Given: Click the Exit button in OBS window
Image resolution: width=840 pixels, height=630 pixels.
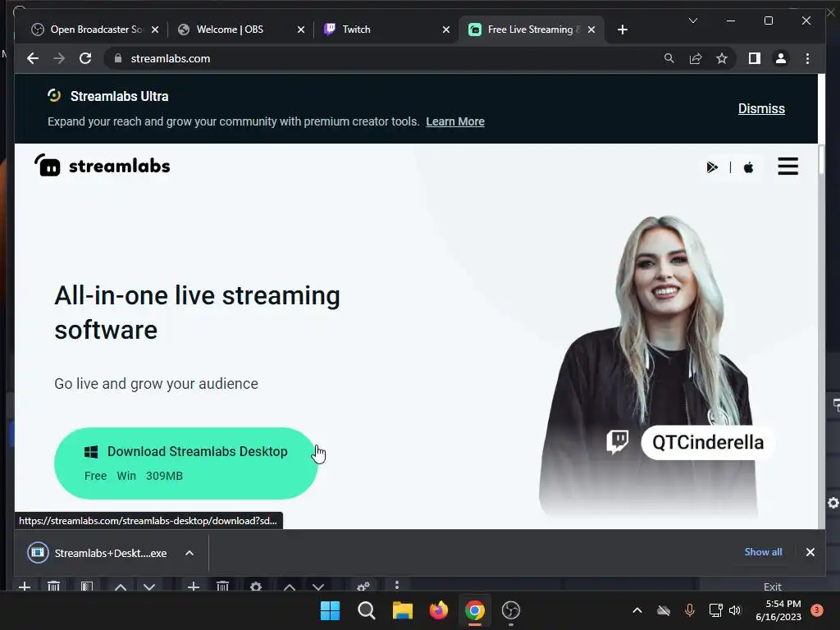Looking at the screenshot, I should click(772, 587).
